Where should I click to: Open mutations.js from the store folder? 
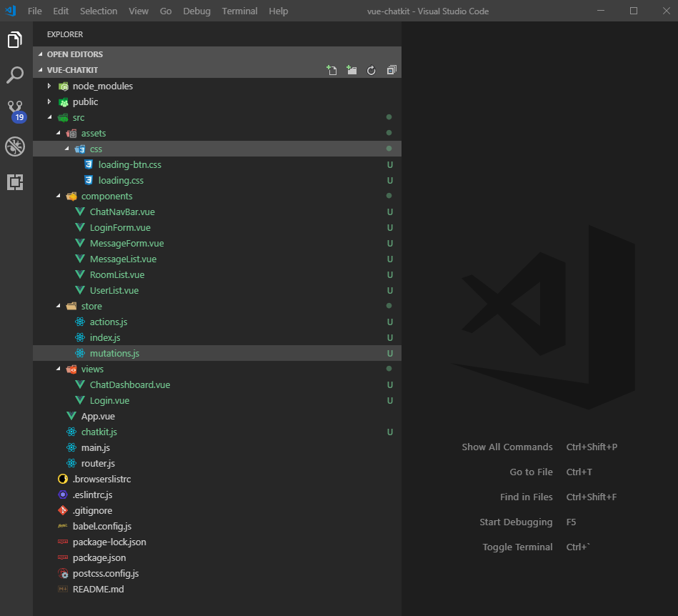[x=116, y=353]
